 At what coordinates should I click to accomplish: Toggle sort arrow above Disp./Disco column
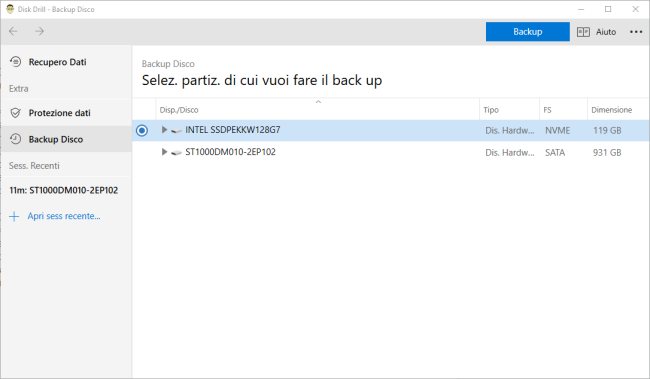click(318, 102)
